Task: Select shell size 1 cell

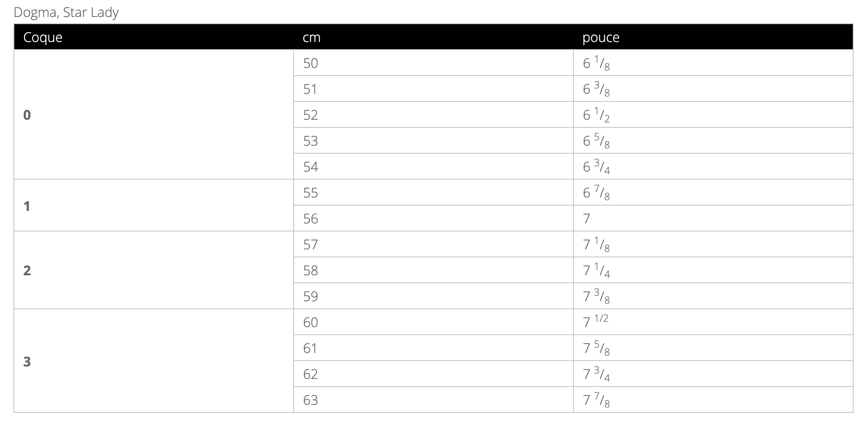Action: click(x=27, y=206)
